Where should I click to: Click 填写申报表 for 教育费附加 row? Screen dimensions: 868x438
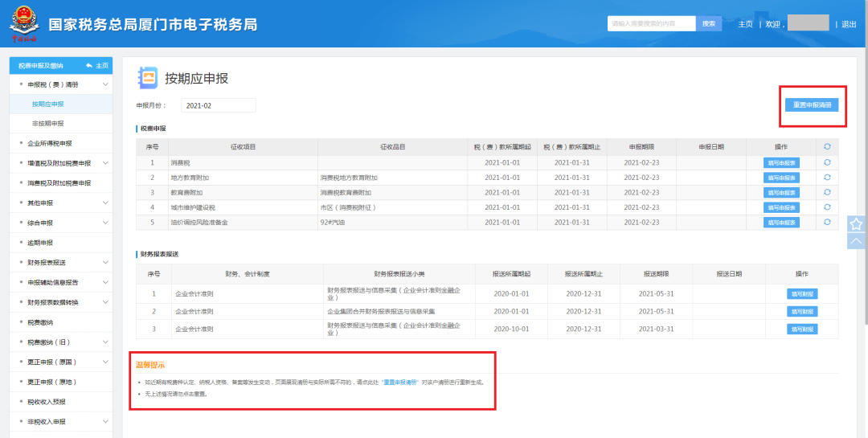[781, 193]
